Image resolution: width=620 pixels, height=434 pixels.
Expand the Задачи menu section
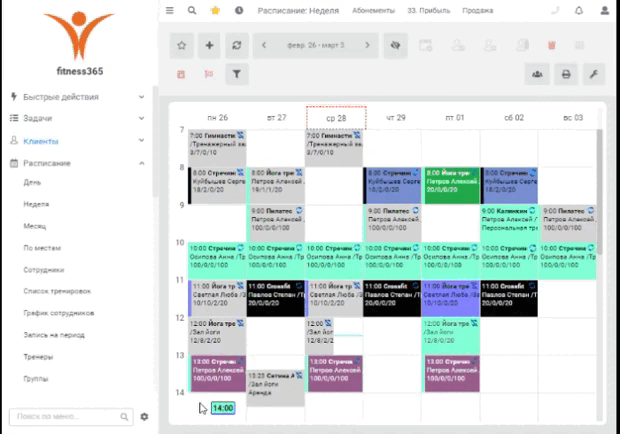[x=78, y=118]
